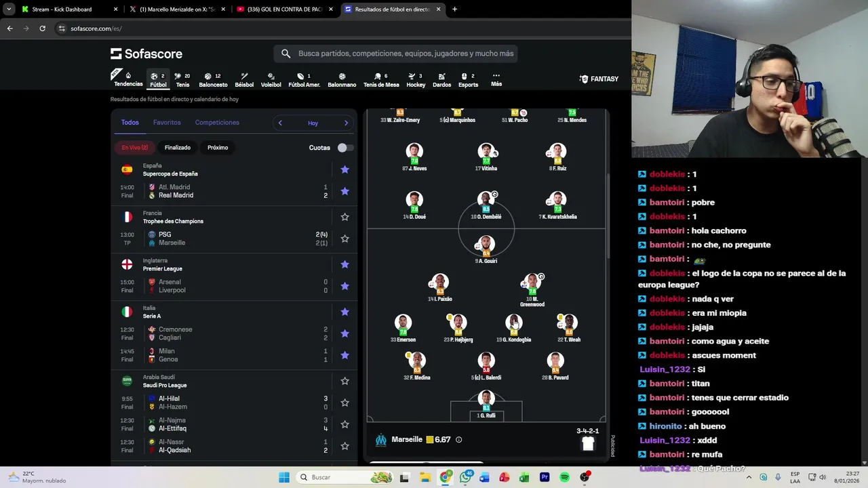Open the FANTASY section
This screenshot has height=488, width=868.
pyautogui.click(x=599, y=79)
